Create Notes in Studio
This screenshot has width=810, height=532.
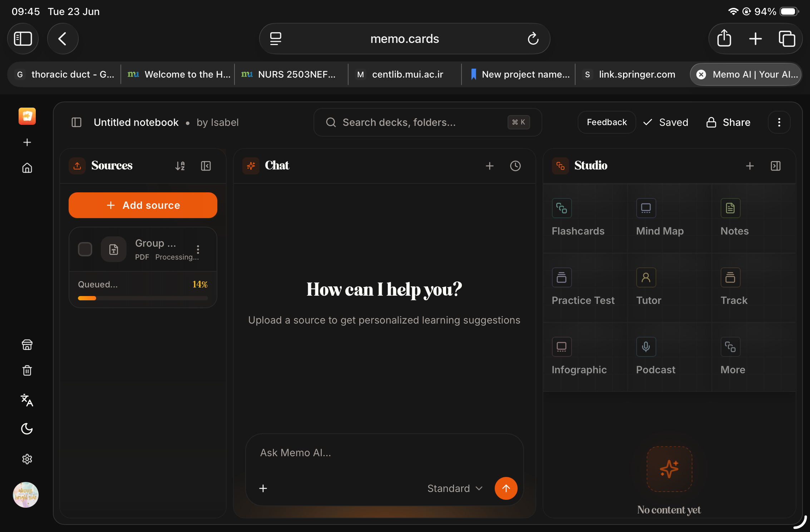click(754, 218)
